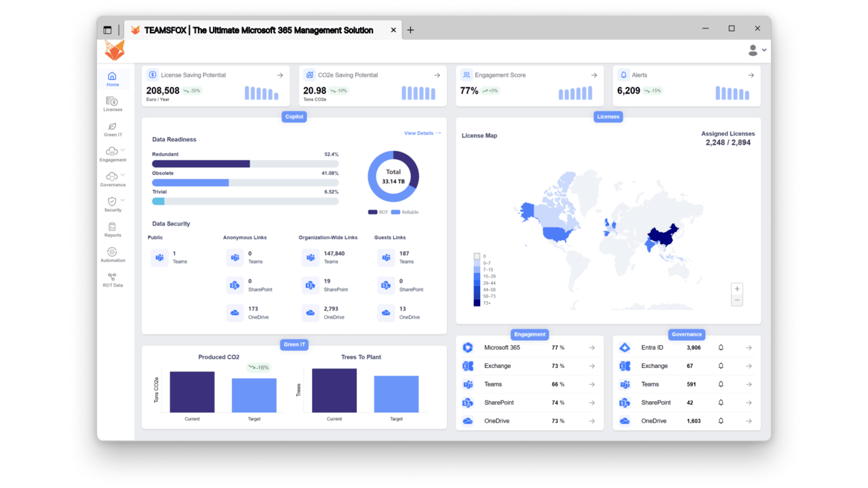
Task: Click the OneDrive icon under Organization-Wide Links
Action: (x=310, y=312)
